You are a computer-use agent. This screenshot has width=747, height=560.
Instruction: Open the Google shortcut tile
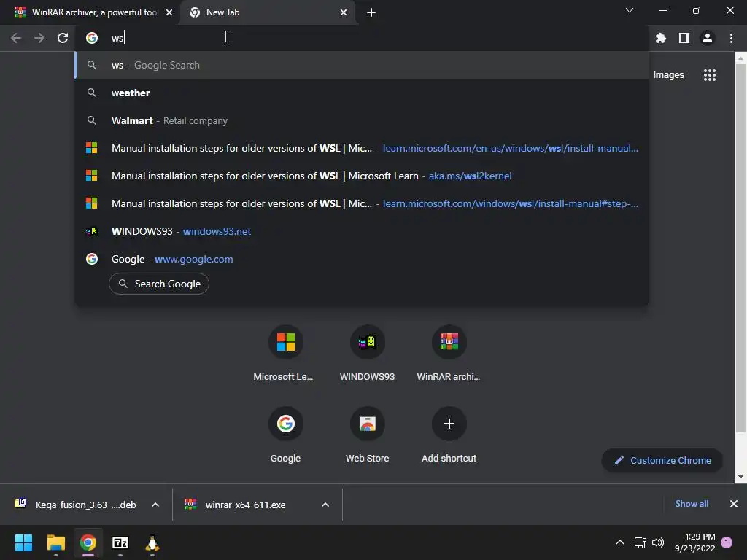point(285,435)
